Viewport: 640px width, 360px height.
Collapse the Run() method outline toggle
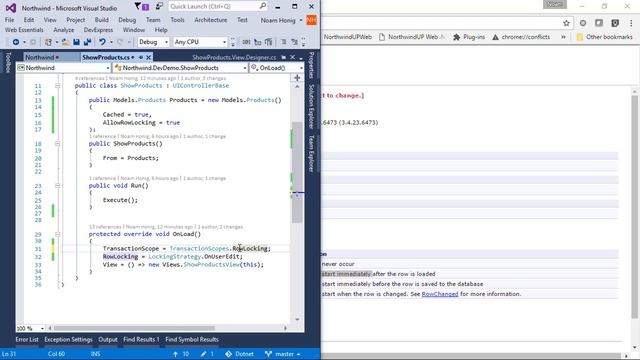pyautogui.click(x=57, y=186)
